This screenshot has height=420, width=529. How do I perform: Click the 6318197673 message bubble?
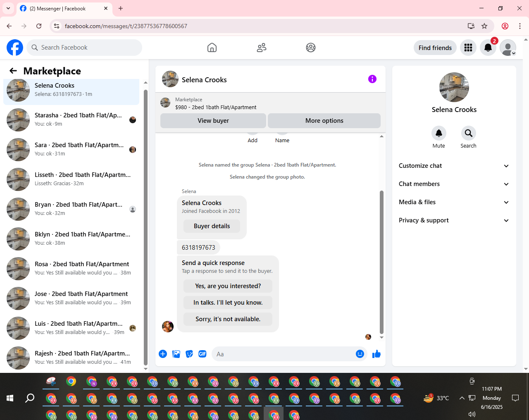[198, 248]
